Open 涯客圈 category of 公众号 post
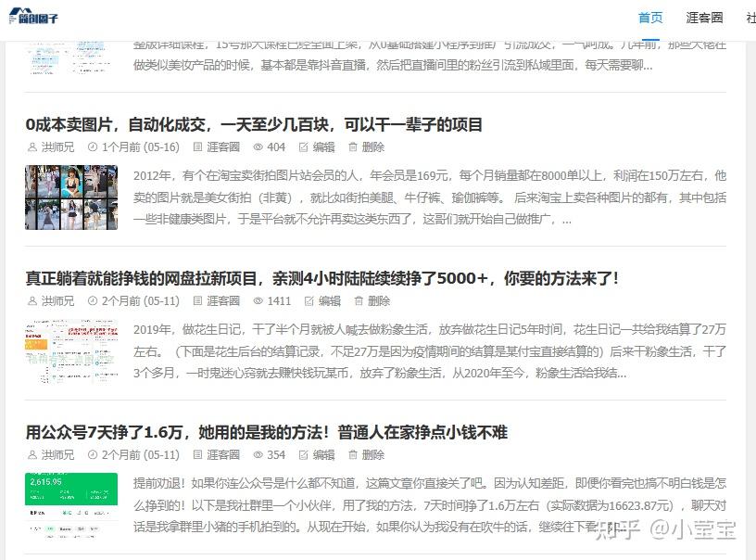Viewport: 756px width, 560px height. (x=223, y=455)
